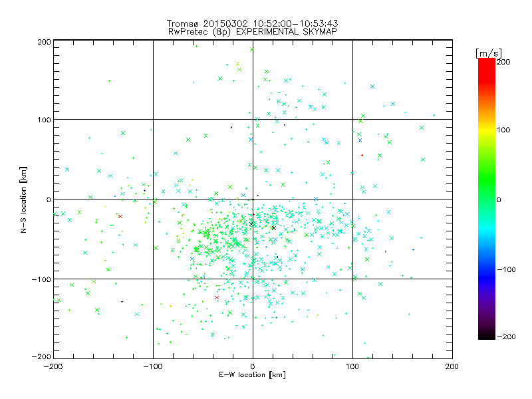Click the -200 tick label on the E-W axis
The width and height of the screenshot is (532, 399).
53,366
